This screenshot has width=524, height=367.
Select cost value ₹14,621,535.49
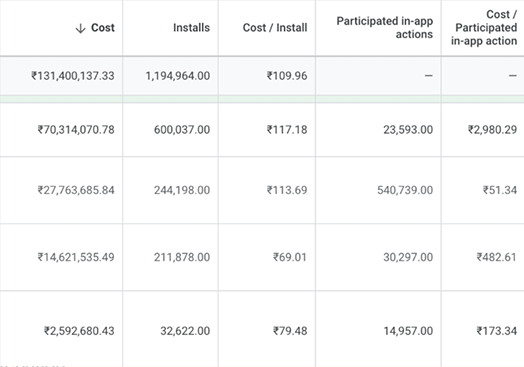coord(76,257)
